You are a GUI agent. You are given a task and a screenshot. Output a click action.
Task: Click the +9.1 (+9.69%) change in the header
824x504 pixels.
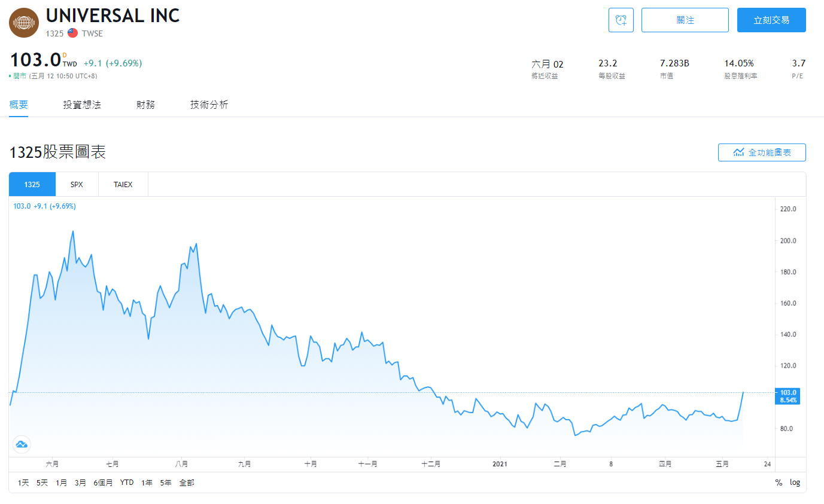pyautogui.click(x=112, y=63)
